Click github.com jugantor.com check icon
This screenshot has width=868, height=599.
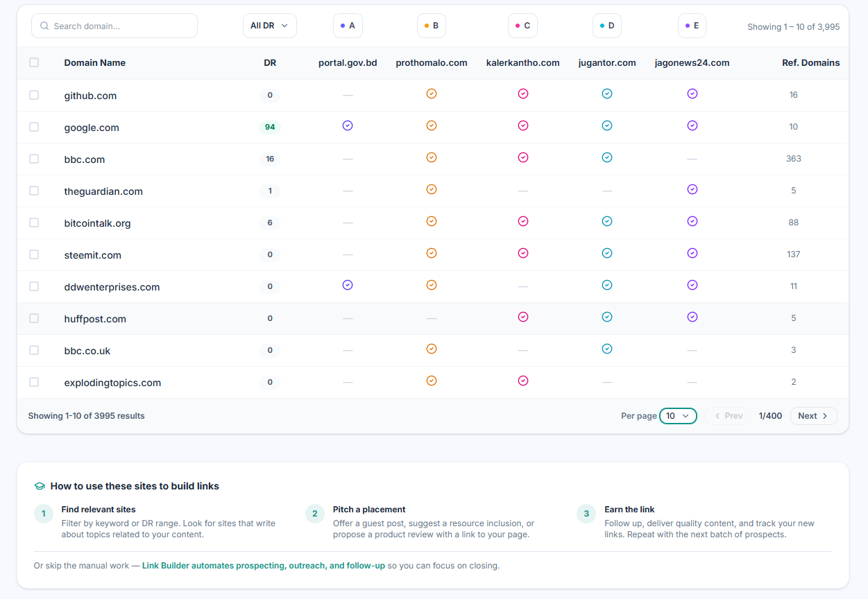click(607, 94)
